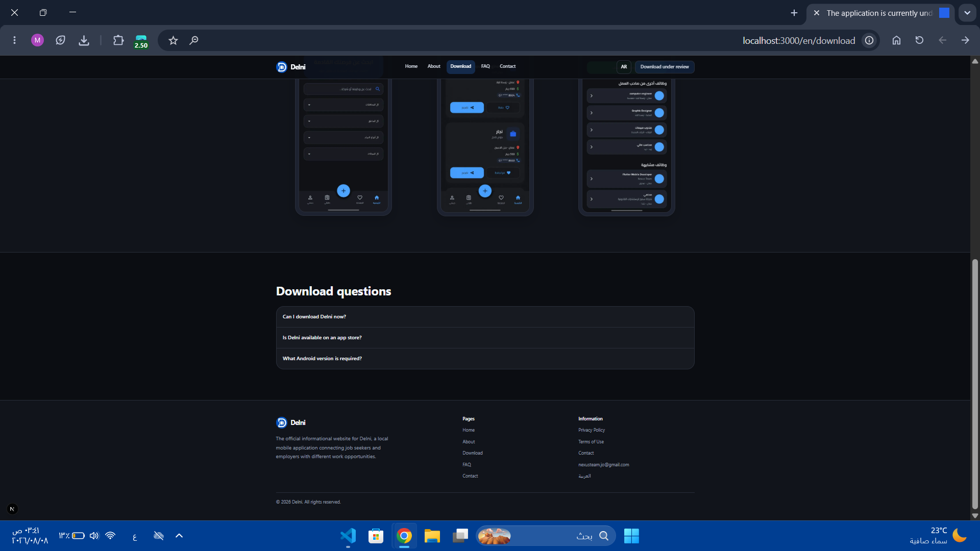The image size is (980, 551).
Task: Open footer Download link
Action: click(473, 453)
